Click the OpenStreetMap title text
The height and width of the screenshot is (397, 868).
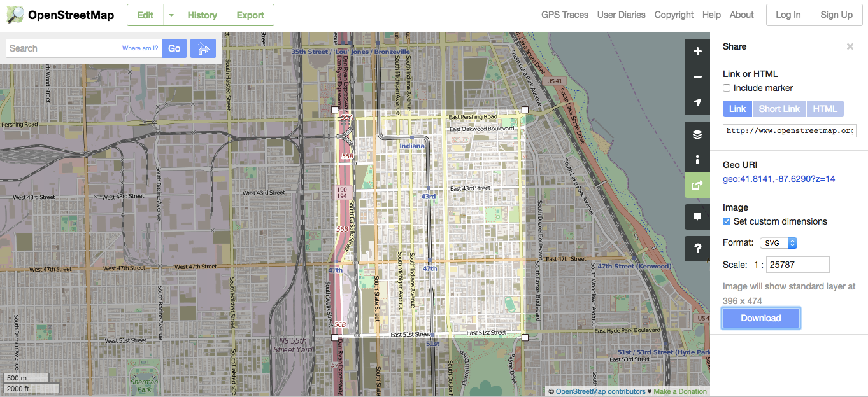pyautogui.click(x=71, y=15)
